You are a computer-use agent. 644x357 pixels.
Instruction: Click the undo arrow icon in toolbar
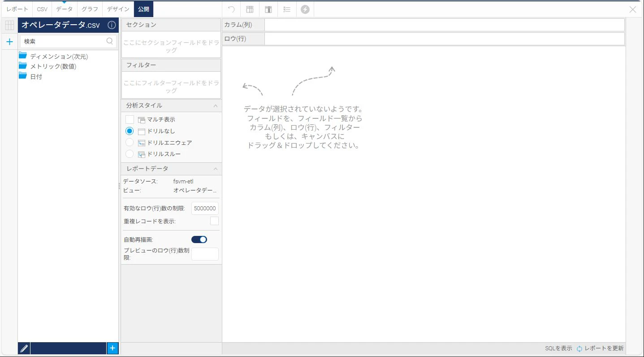(x=231, y=9)
